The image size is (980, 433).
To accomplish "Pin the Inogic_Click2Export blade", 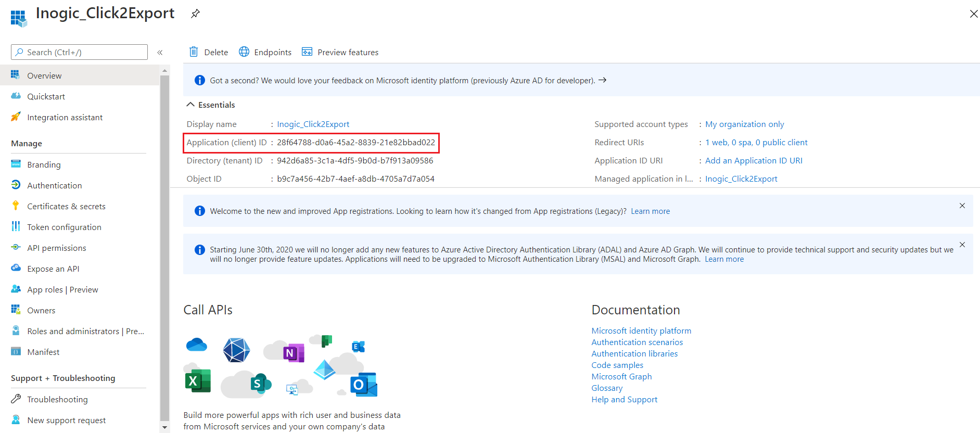I will pos(195,14).
